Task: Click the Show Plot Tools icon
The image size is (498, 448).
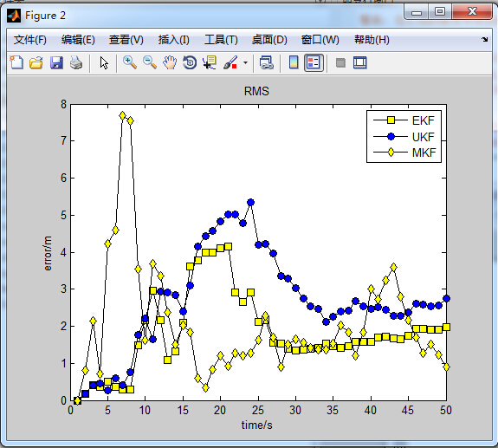Action: [359, 62]
